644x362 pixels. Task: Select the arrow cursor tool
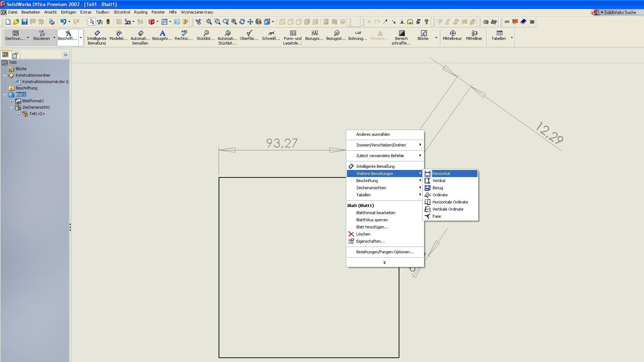(92, 22)
